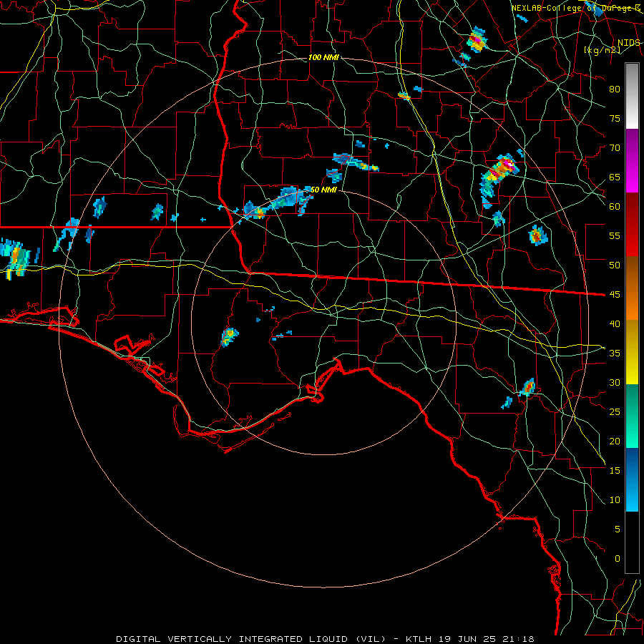The width and height of the screenshot is (644, 644).
Task: Click the 35 value on the color scale
Action: pos(615,353)
